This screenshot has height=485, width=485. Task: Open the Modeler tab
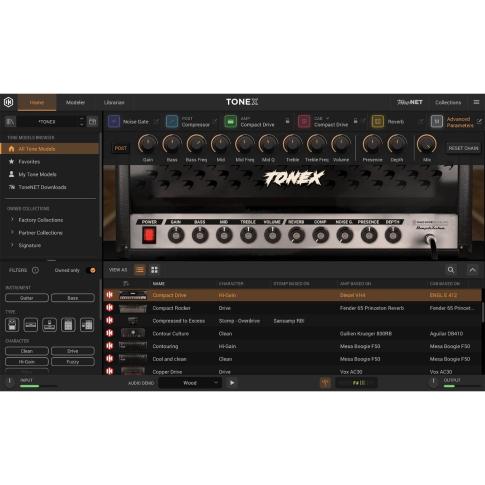point(75,102)
